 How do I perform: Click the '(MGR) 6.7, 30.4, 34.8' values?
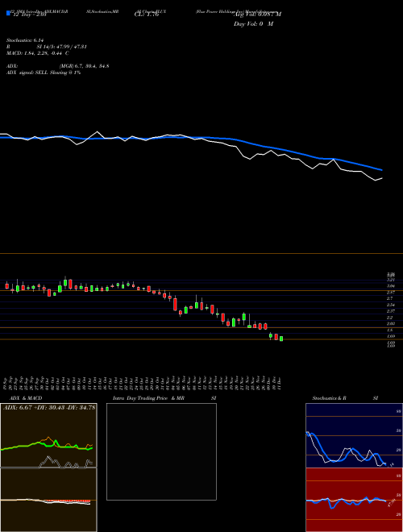pos(84,66)
